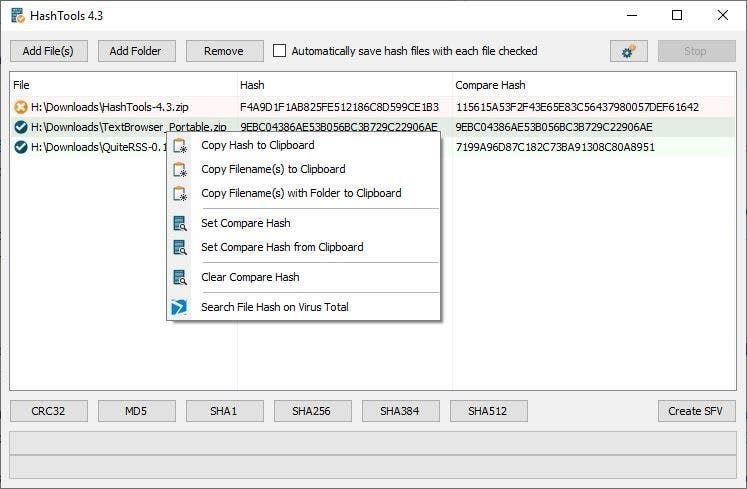Click the upper progress bar
This screenshot has height=489, width=747.
coord(373,443)
